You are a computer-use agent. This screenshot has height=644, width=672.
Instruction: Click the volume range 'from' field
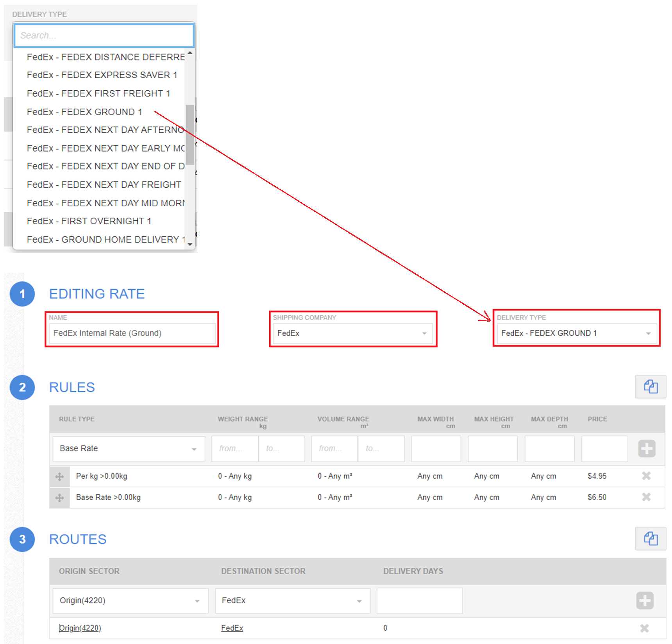click(334, 449)
